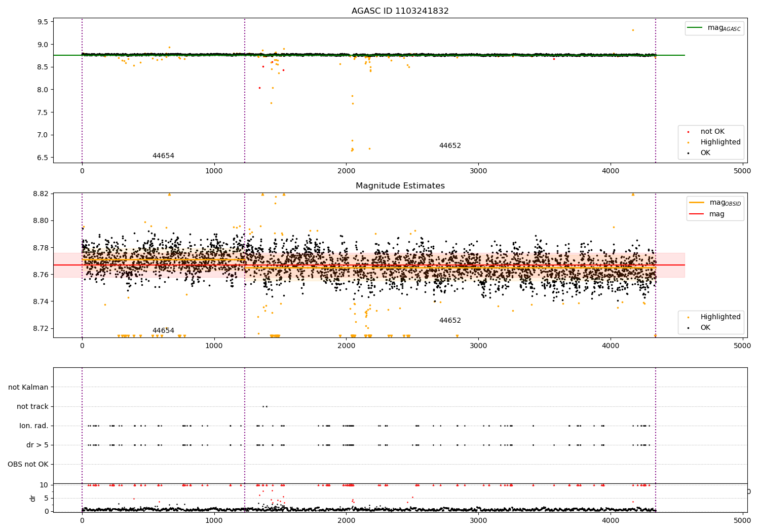
Task: Click the 'OBS not OK' axis label
Action: [28, 464]
